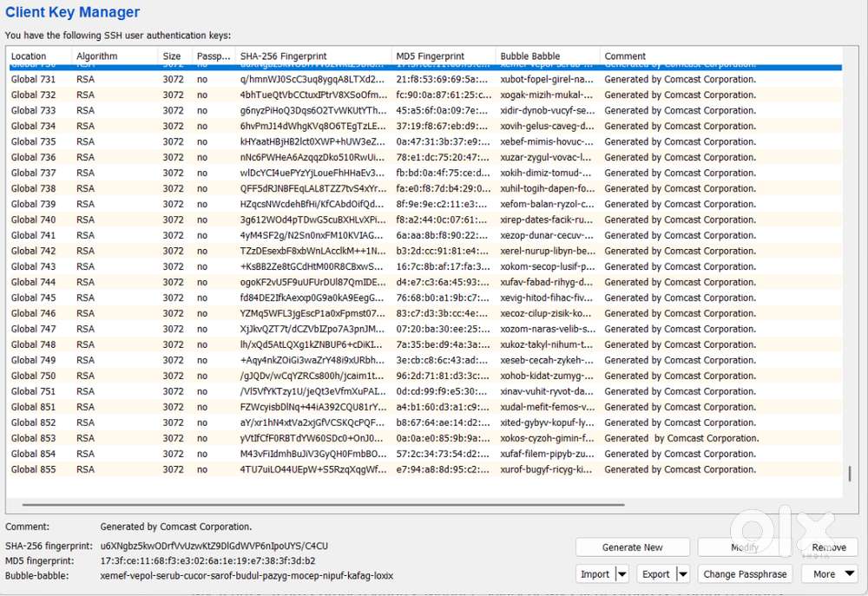Screen dimensions: 868x596
Task: Click the Remove button
Action: [829, 547]
